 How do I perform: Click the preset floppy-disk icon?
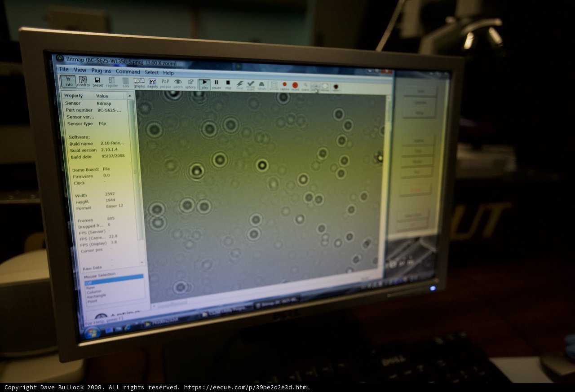pyautogui.click(x=97, y=82)
